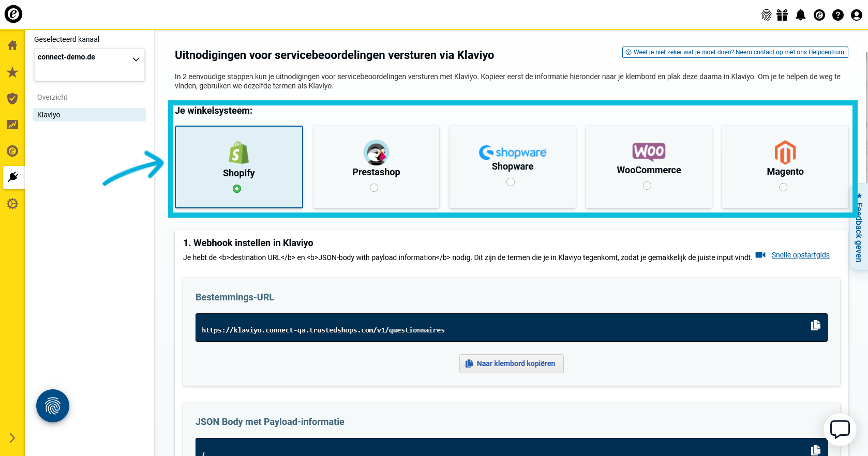Open the gear settings icon in sidebar

pos(12,204)
